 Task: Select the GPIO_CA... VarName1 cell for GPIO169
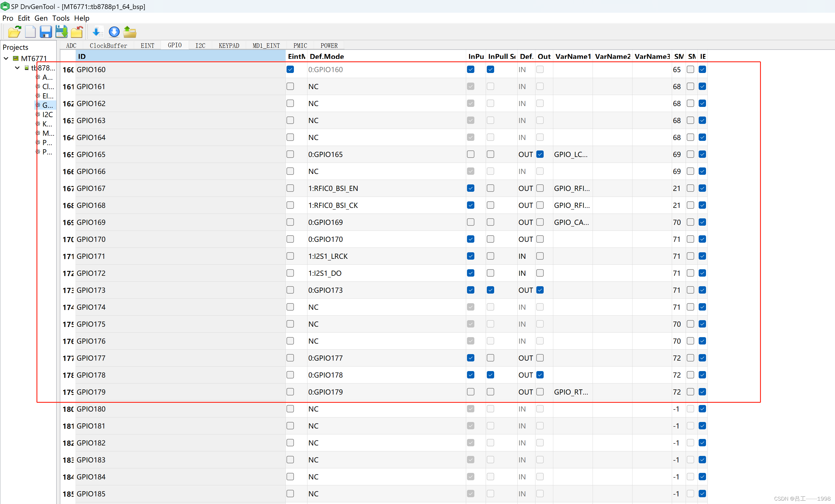click(x=573, y=222)
